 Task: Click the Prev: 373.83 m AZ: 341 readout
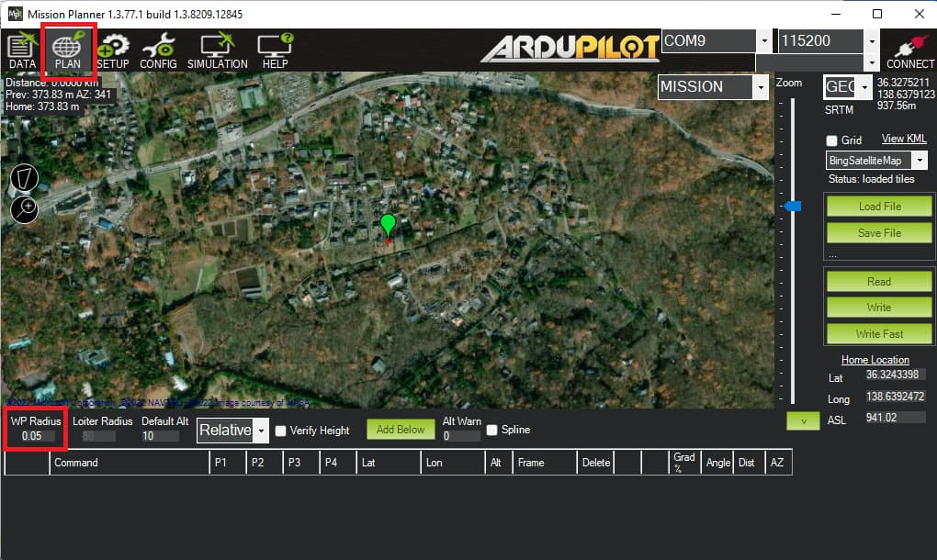pos(59,95)
